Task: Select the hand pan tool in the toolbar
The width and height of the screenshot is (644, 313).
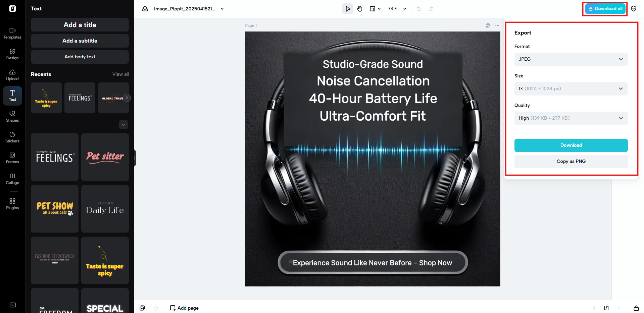Action: (x=359, y=8)
